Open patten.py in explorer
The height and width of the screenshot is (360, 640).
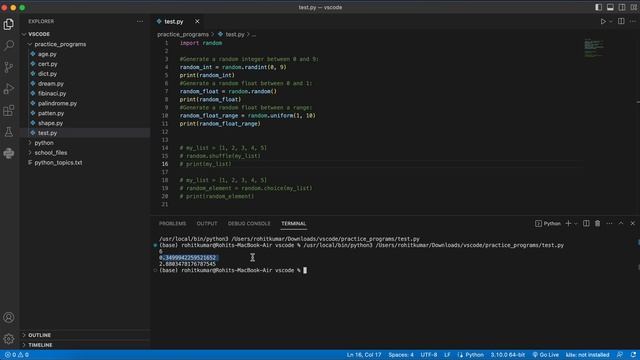[85, 113]
